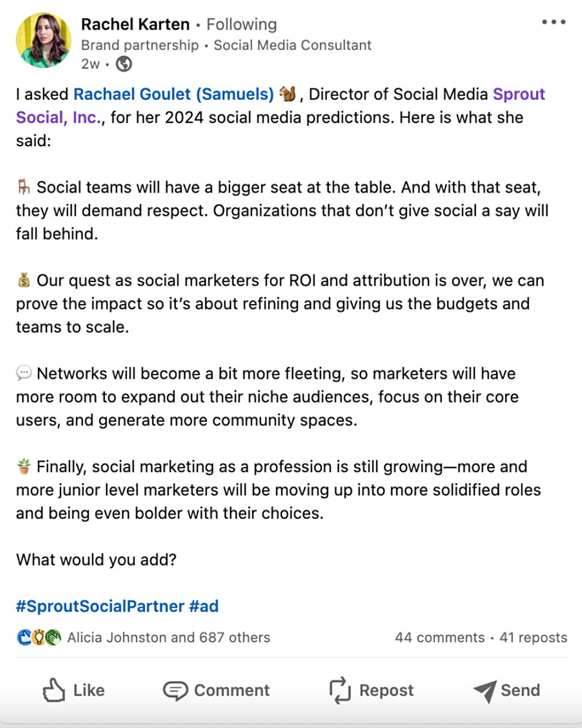This screenshot has height=728, width=582.
Task: Click the Comment speech bubble icon
Action: [x=175, y=690]
